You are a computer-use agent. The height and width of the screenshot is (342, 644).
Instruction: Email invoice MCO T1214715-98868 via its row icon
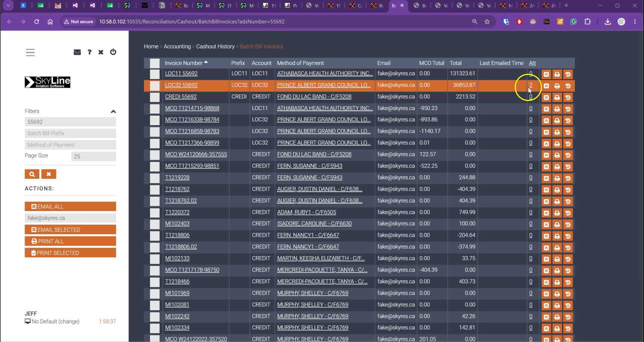546,109
